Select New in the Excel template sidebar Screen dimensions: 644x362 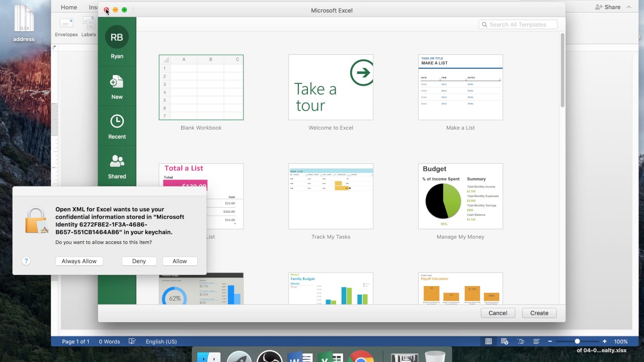click(x=117, y=86)
